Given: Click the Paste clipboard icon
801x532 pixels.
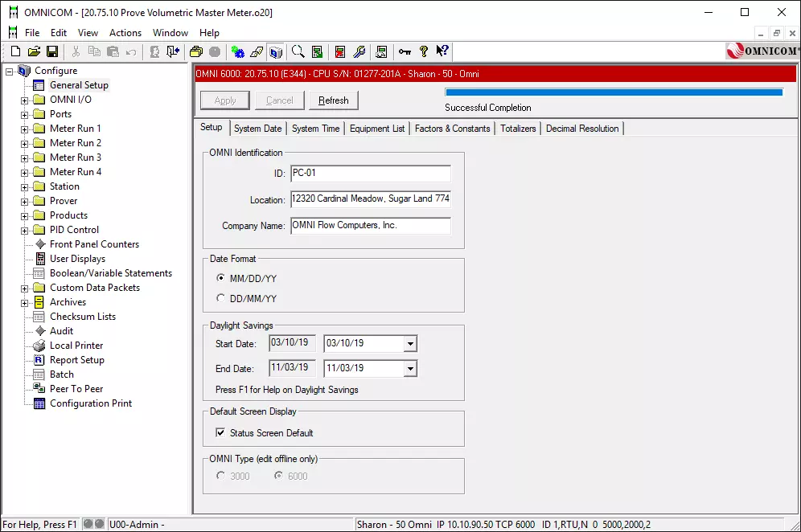Looking at the screenshot, I should (x=113, y=51).
